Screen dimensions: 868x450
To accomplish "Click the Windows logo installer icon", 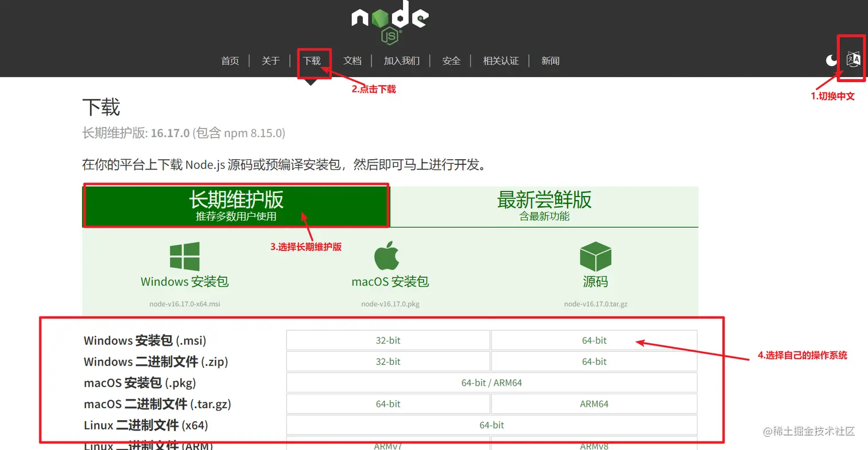I will click(x=185, y=256).
